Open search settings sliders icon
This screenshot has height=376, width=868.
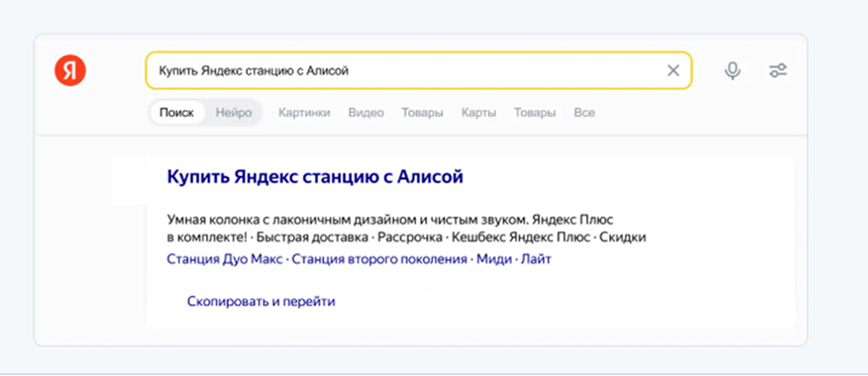778,71
